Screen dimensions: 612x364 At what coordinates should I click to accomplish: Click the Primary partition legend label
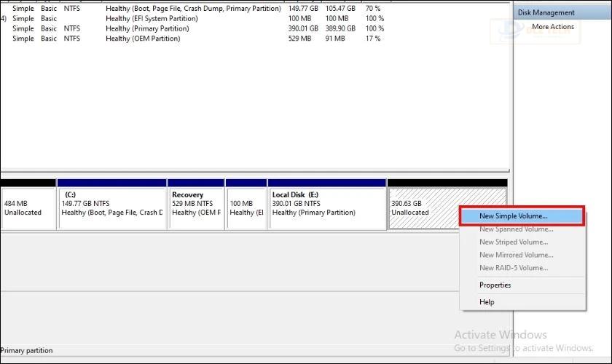[26, 350]
